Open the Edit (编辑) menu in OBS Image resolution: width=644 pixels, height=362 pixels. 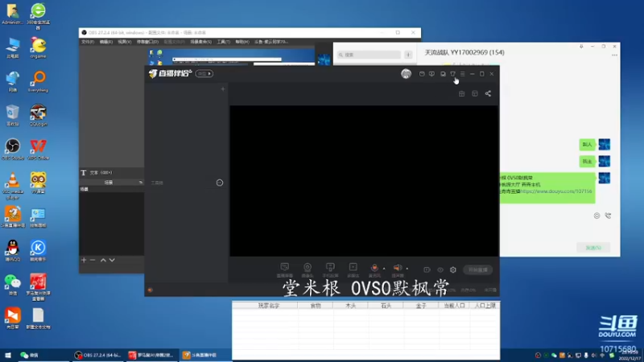[x=106, y=42]
